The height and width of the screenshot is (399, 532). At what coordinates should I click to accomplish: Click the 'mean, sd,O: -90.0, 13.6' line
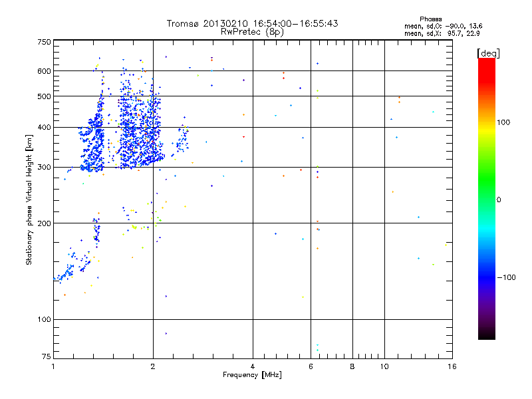tap(443, 26)
